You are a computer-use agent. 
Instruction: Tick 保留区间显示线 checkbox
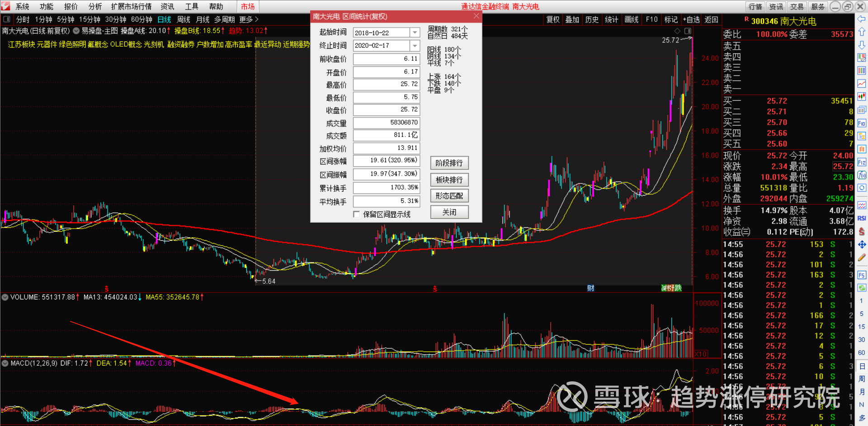(x=357, y=214)
